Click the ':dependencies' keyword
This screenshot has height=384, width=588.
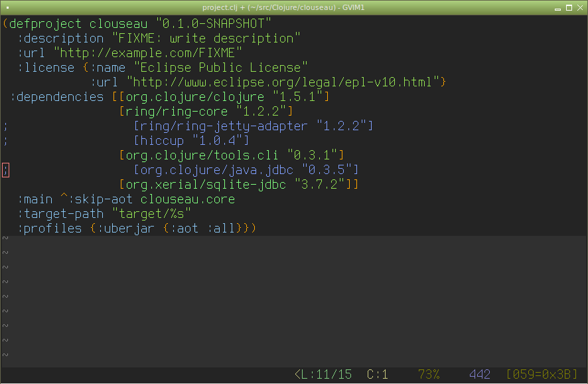(x=56, y=97)
